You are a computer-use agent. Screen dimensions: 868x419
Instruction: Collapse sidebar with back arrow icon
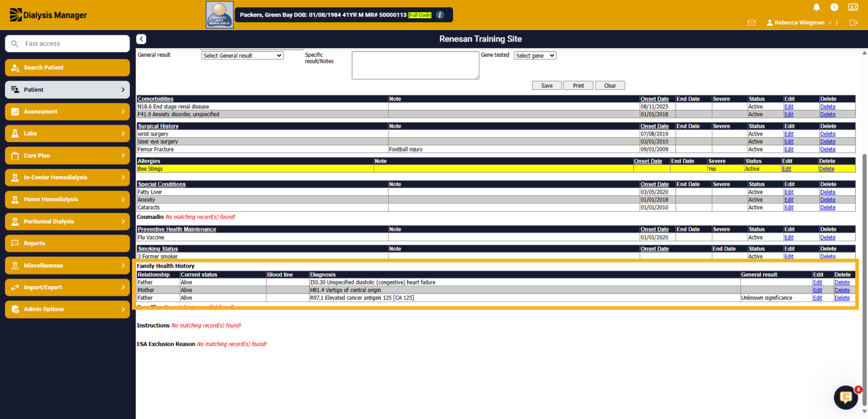[x=141, y=39]
